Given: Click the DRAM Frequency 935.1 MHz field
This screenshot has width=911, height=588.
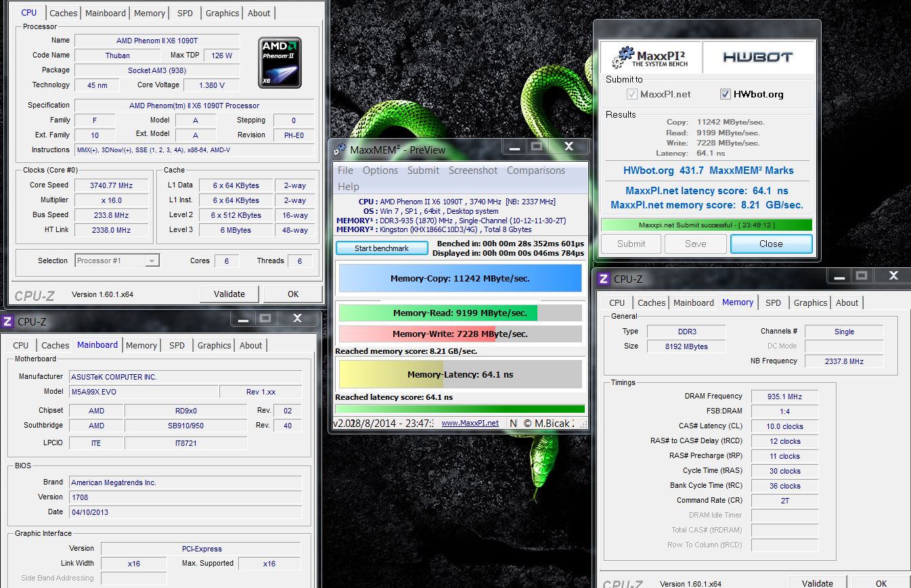Looking at the screenshot, I should [x=784, y=397].
